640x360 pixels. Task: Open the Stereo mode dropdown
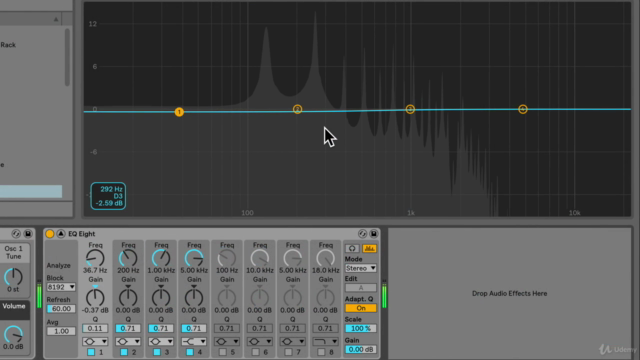click(x=361, y=268)
